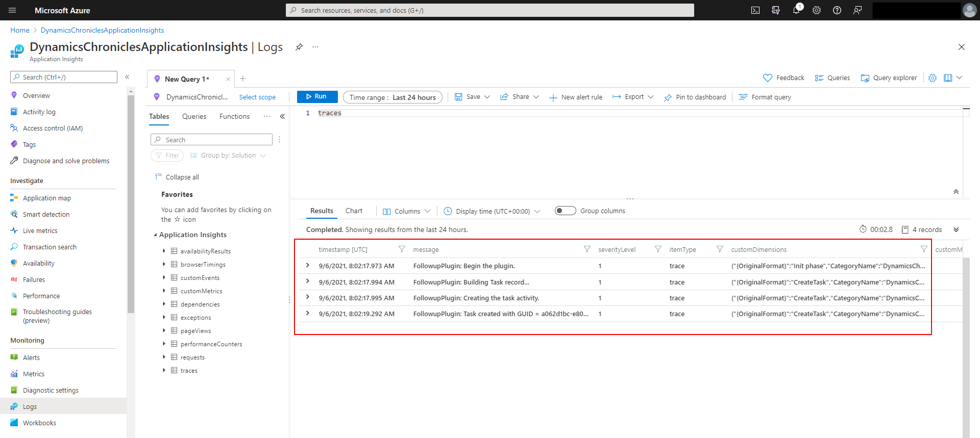The height and width of the screenshot is (438, 980).
Task: Open the Group by: Solution dropdown
Action: [x=228, y=156]
